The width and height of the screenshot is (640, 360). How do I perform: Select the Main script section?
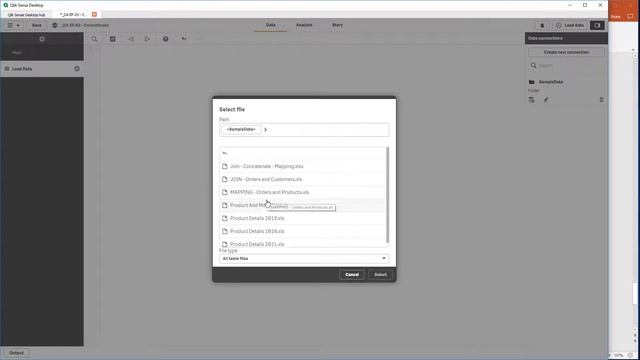pos(42,52)
